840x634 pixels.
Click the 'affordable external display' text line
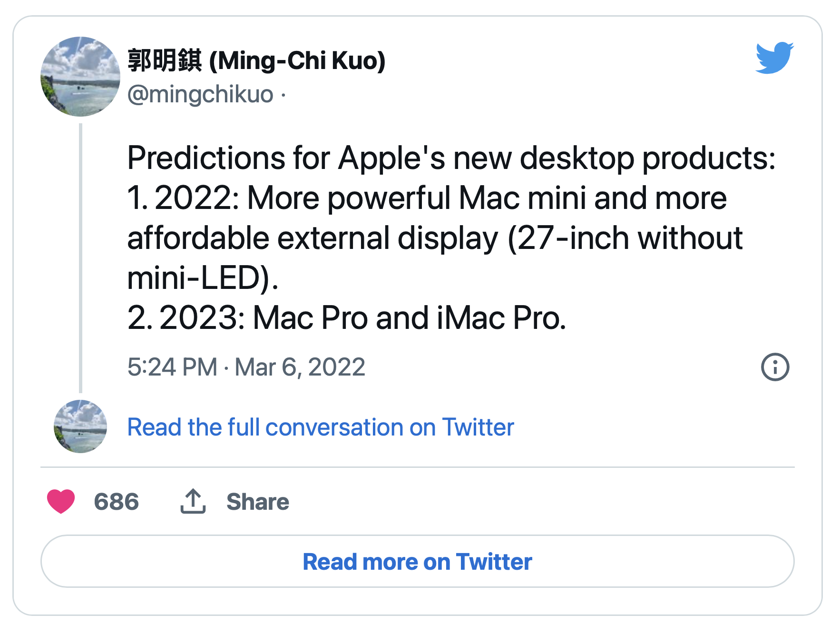[x=435, y=238]
